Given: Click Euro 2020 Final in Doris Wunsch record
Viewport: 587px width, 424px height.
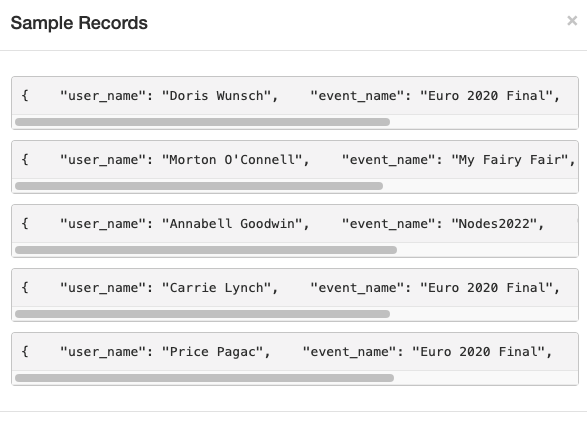Looking at the screenshot, I should pyautogui.click(x=487, y=96).
